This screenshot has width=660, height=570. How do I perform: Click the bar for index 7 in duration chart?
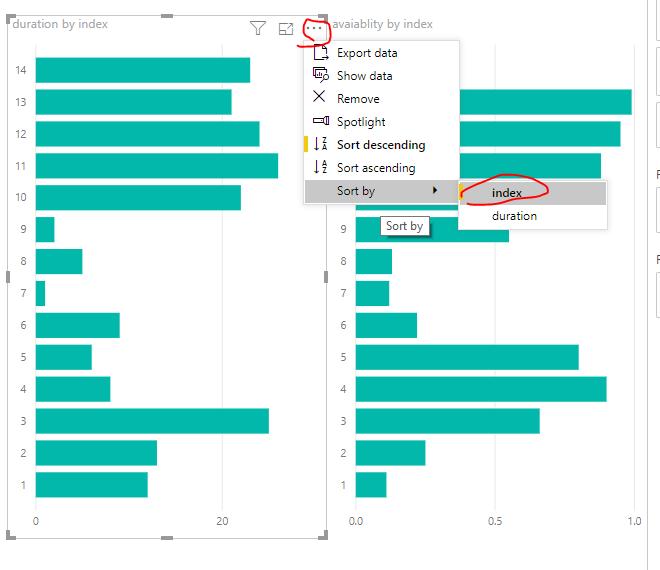click(x=40, y=293)
